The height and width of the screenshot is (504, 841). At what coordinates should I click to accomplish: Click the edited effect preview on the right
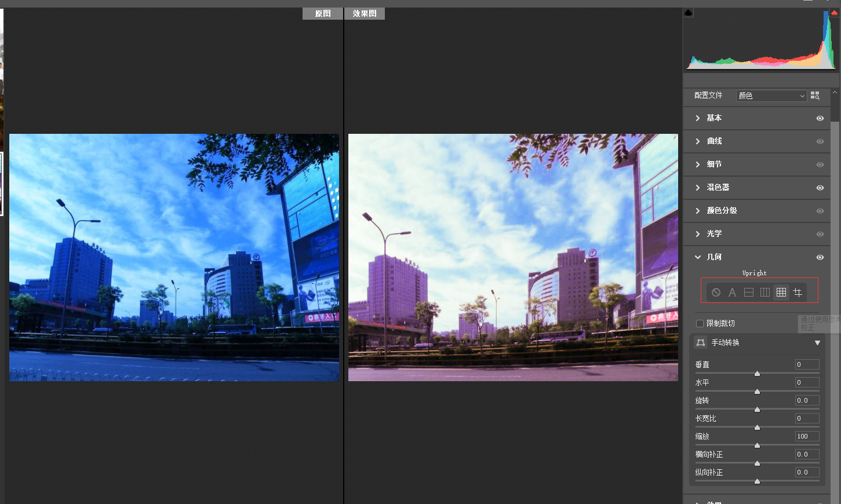pyautogui.click(x=513, y=257)
